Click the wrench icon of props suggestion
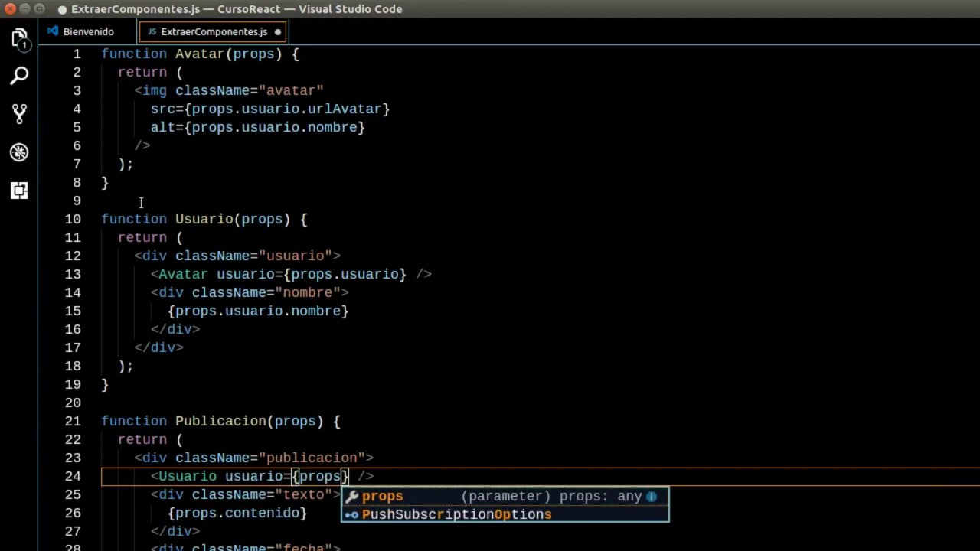 click(351, 497)
